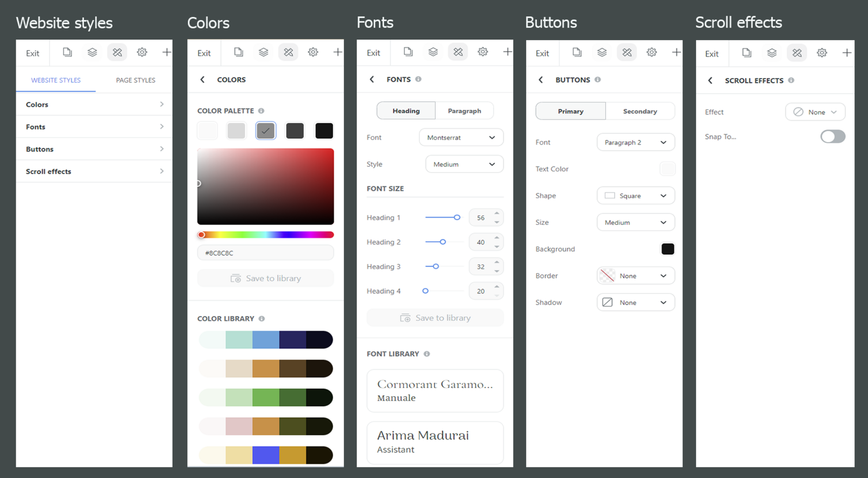Open the Montserrat font dropdown
This screenshot has width=868, height=478.
[461, 138]
